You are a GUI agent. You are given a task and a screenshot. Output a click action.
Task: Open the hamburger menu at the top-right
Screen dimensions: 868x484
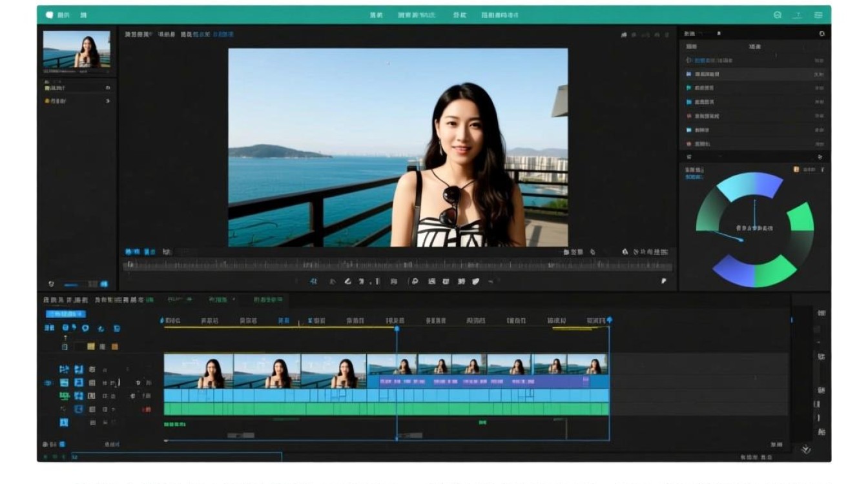tap(818, 15)
